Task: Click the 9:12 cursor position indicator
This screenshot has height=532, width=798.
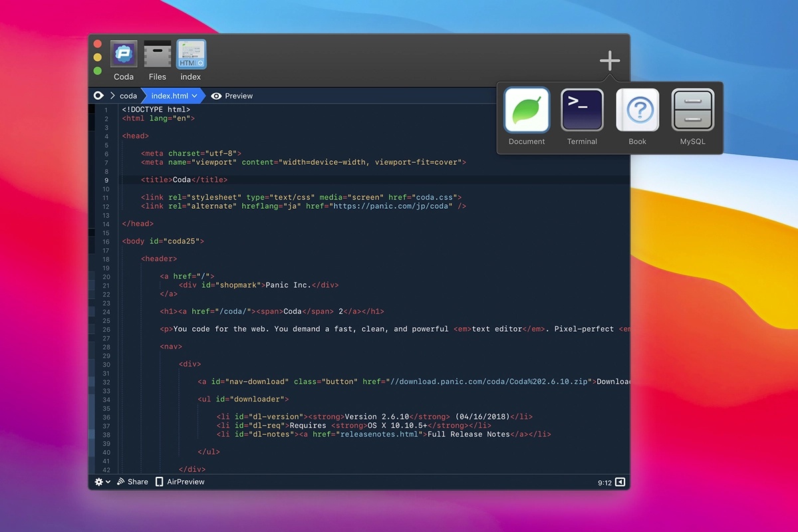Action: 604,483
